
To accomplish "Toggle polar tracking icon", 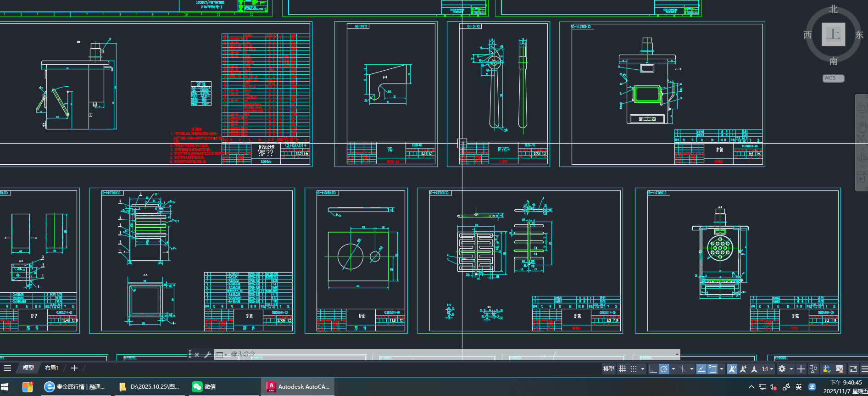I will [664, 369].
